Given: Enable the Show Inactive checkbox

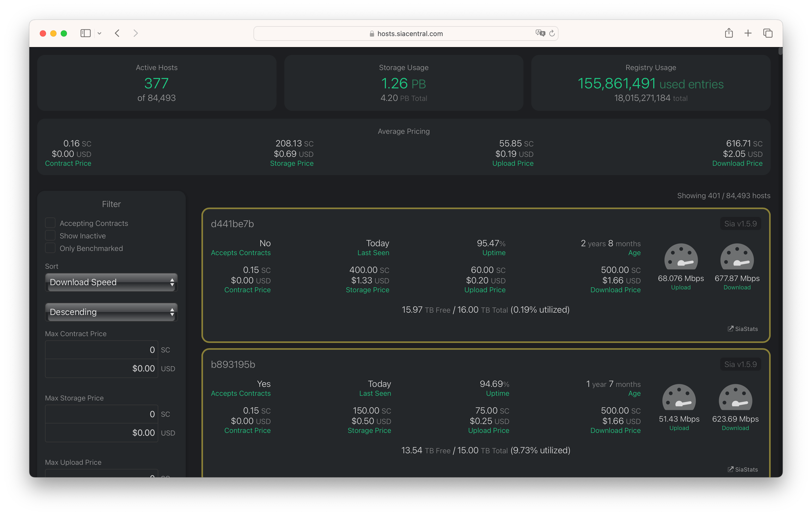Looking at the screenshot, I should pos(50,236).
